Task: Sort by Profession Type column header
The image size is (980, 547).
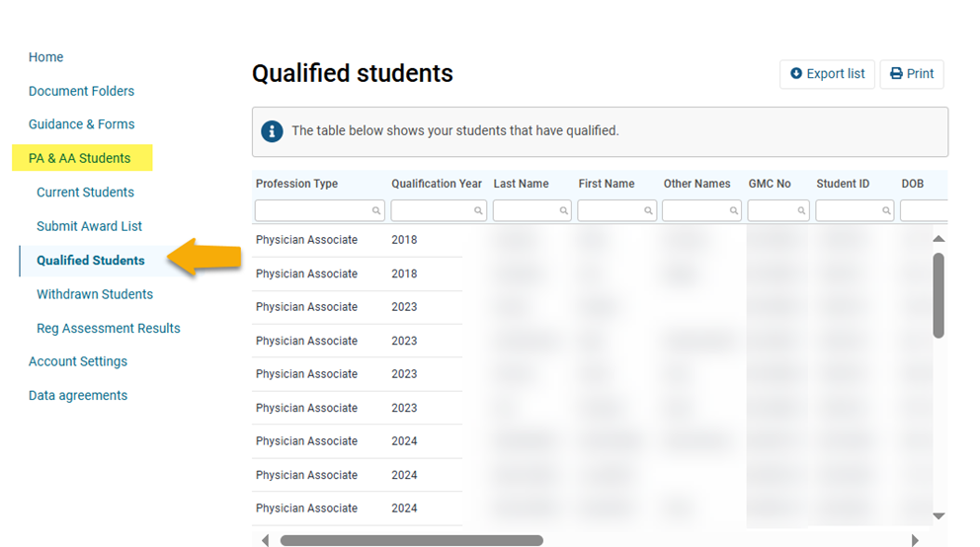Action: click(x=296, y=184)
